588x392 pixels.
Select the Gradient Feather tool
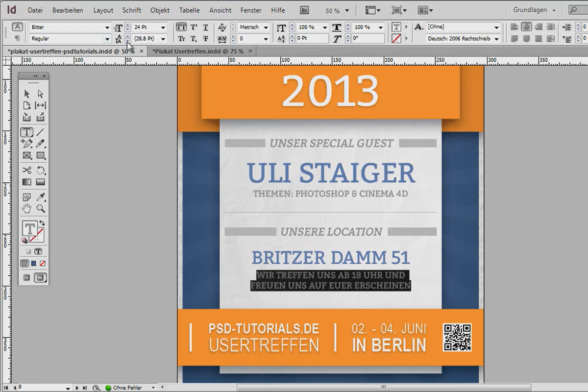point(41,182)
